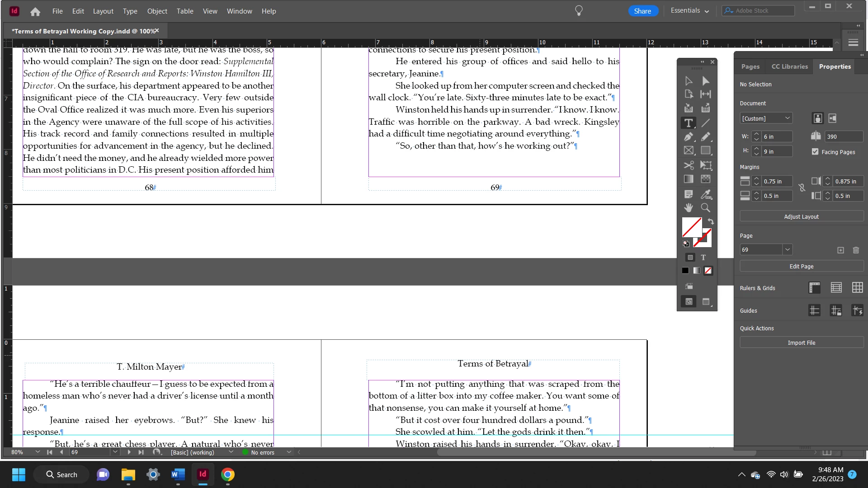Choose the Scissors tool
Viewport: 868px width, 488px height.
tap(688, 165)
